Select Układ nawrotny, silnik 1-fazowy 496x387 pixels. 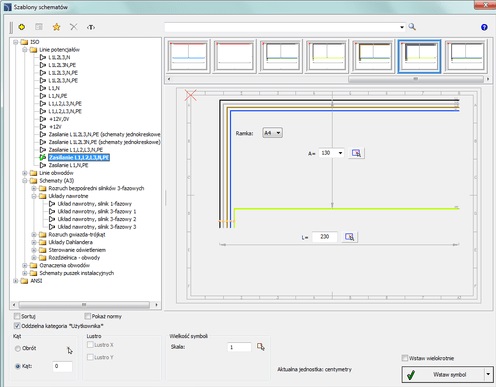(95, 204)
